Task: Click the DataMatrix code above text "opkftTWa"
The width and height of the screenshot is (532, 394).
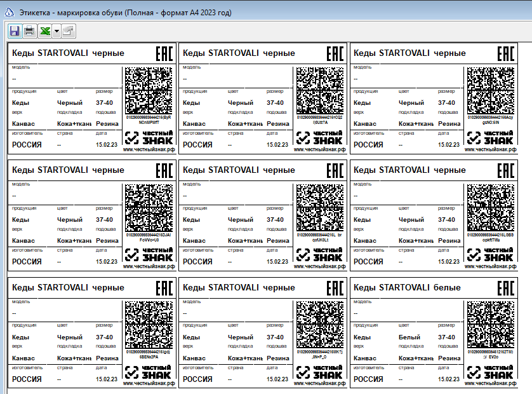Action: point(491,208)
